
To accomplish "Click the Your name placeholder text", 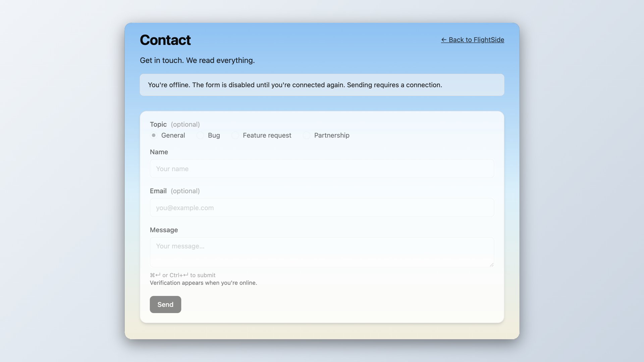I will click(172, 169).
